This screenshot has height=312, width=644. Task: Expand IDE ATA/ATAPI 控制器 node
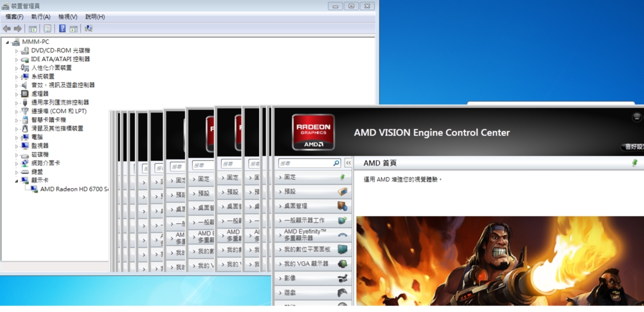pyautogui.click(x=17, y=59)
